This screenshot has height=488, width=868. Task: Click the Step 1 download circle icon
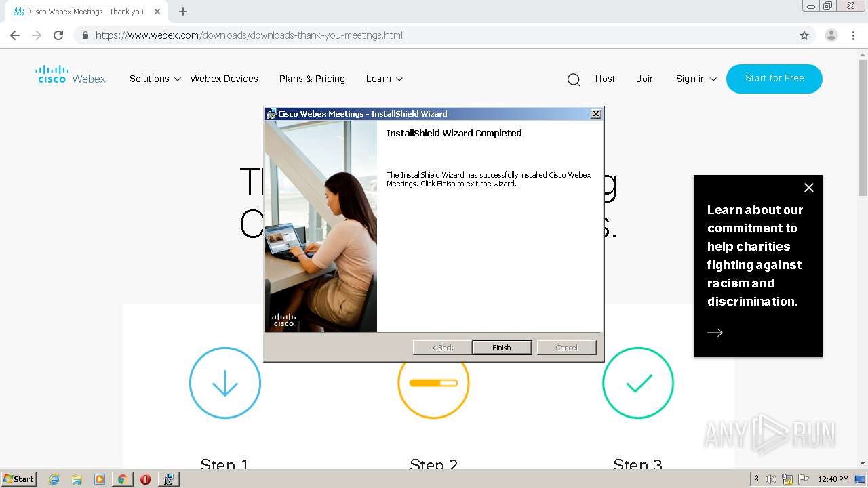click(225, 383)
